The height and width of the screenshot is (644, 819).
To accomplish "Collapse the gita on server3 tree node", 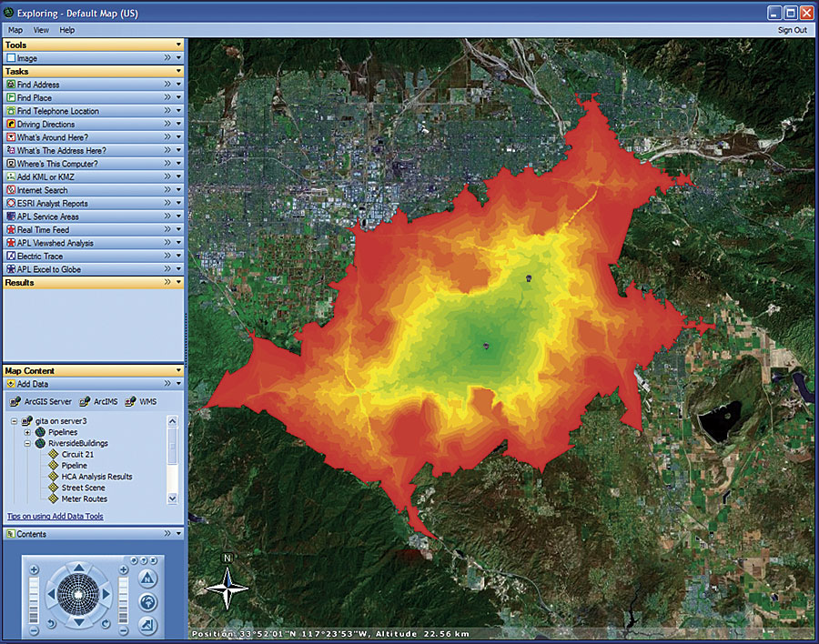I will [x=14, y=420].
